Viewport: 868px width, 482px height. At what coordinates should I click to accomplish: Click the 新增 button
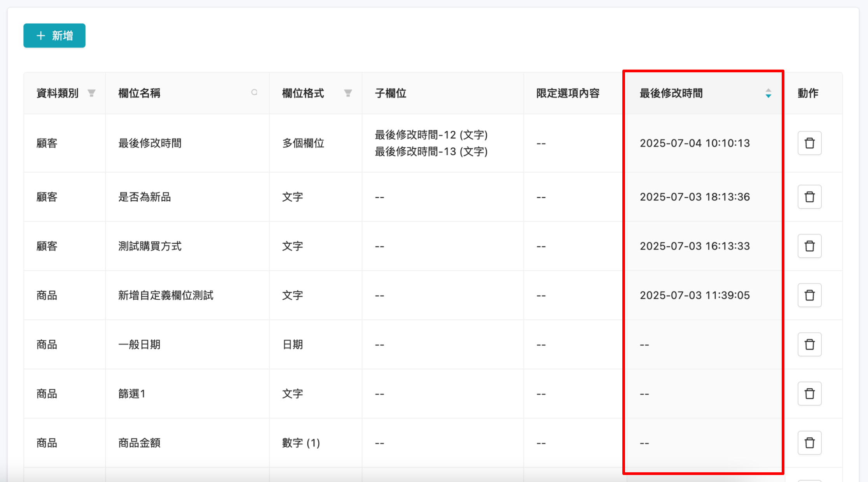click(x=54, y=35)
